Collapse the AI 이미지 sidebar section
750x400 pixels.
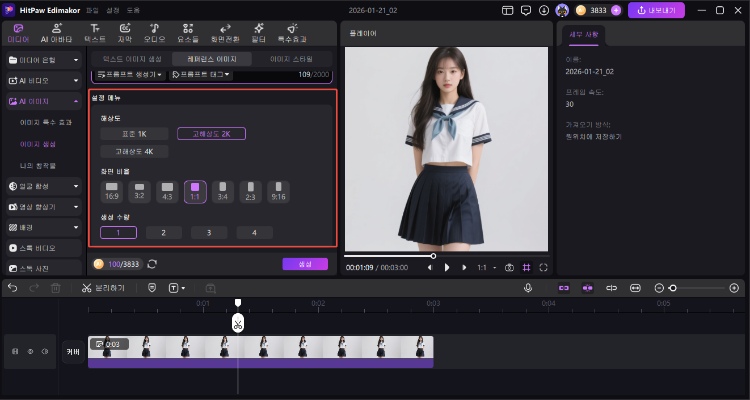pyautogui.click(x=44, y=101)
